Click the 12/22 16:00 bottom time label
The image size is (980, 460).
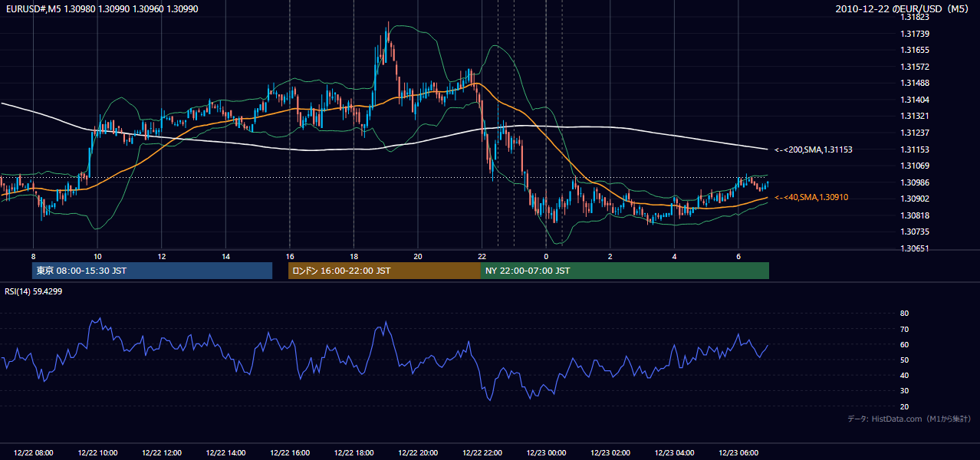290,453
